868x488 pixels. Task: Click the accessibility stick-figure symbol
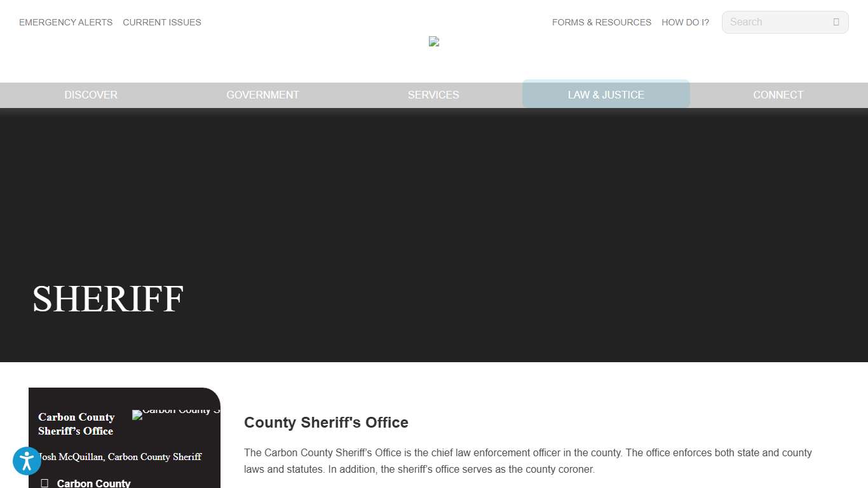(27, 461)
